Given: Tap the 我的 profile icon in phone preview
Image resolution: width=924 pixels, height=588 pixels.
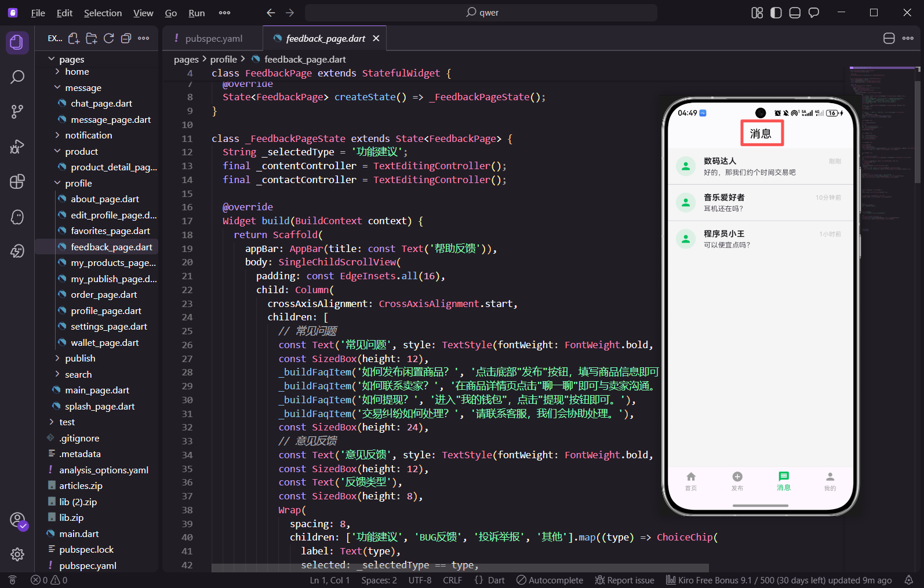Looking at the screenshot, I should click(x=830, y=481).
